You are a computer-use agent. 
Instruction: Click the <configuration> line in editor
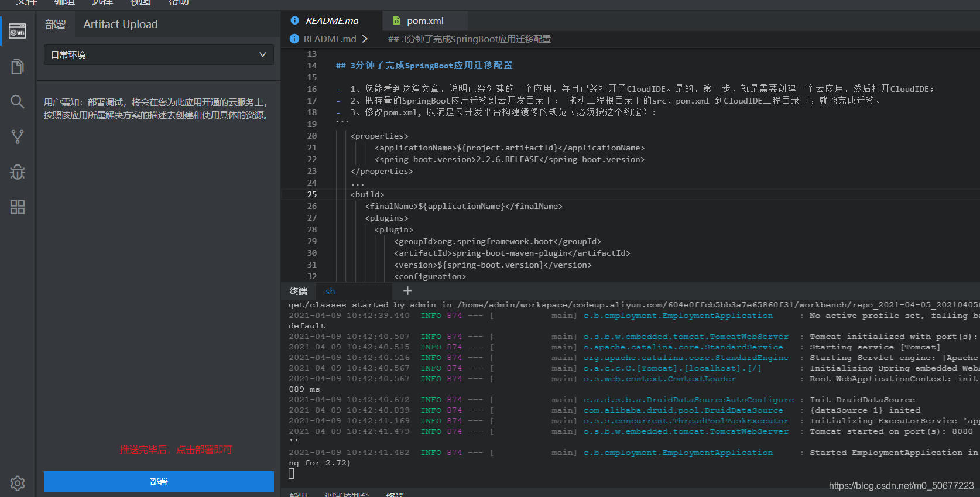coord(430,276)
